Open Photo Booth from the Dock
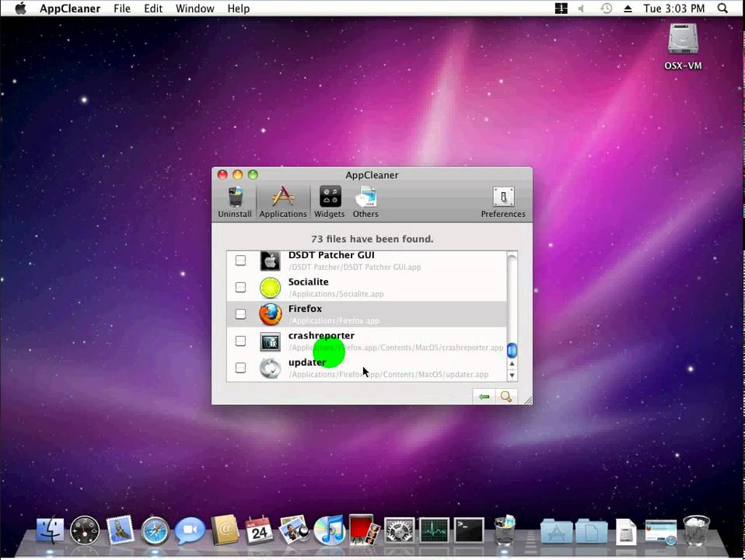 [364, 529]
